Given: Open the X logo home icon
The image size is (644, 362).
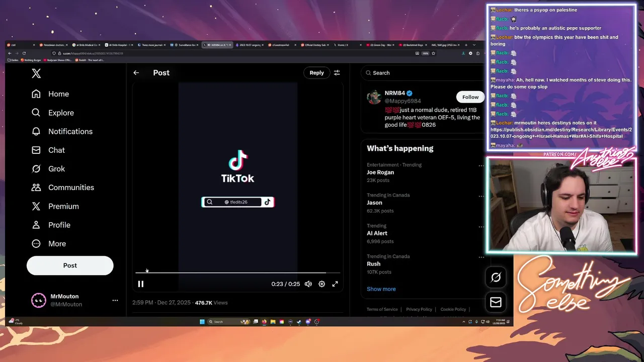Looking at the screenshot, I should pos(36,73).
